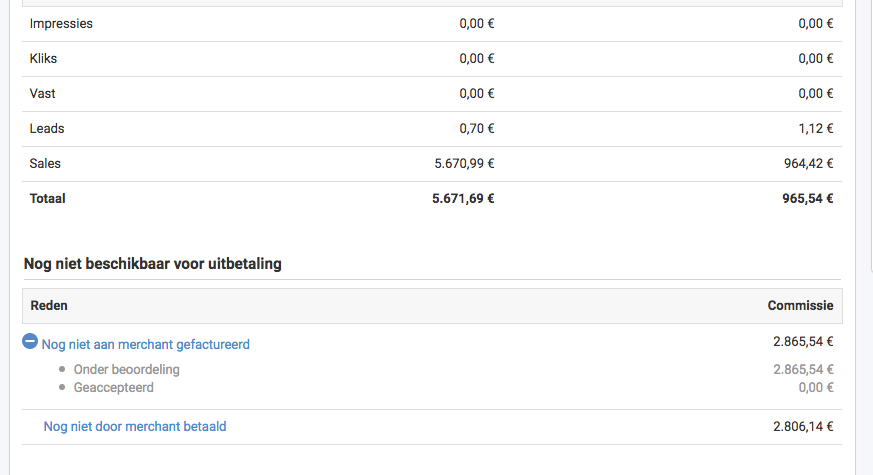Click the commission amount 2.806,14 €

point(803,427)
